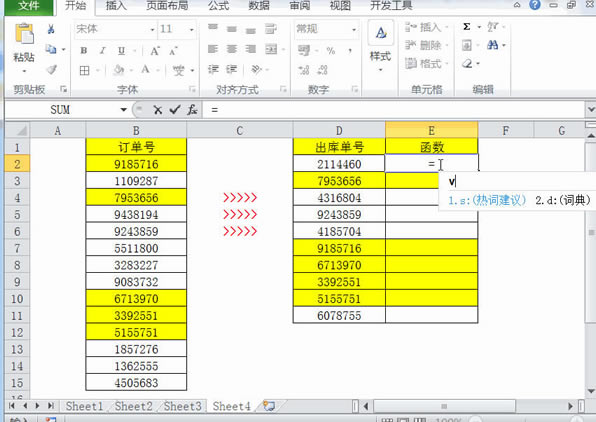Screen dimensions: 596x422
Task: Click Merge and Center icon
Action: coord(271,49)
